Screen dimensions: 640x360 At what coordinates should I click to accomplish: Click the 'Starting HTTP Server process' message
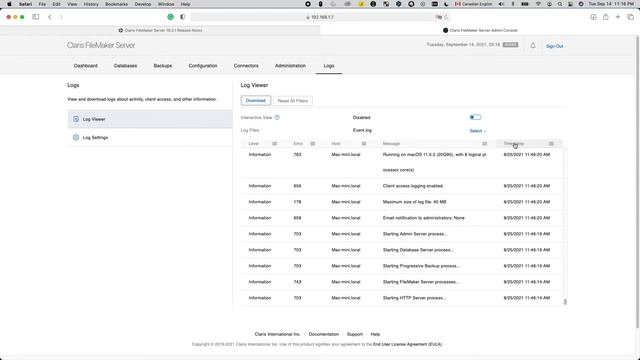414,298
